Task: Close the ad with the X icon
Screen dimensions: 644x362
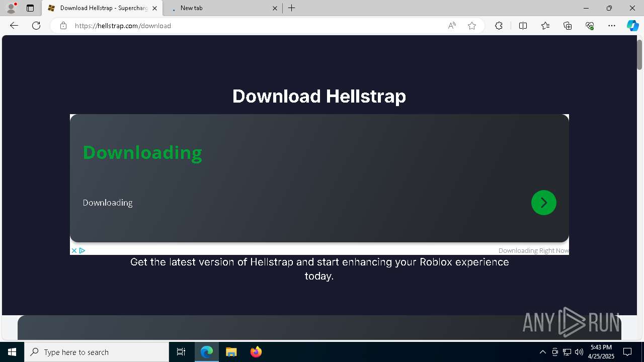Action: pos(74,250)
